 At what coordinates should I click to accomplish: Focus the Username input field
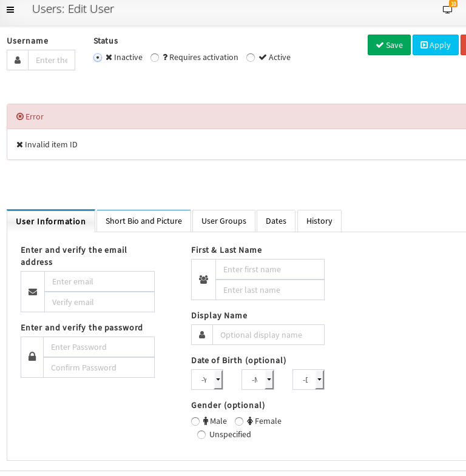[x=52, y=60]
